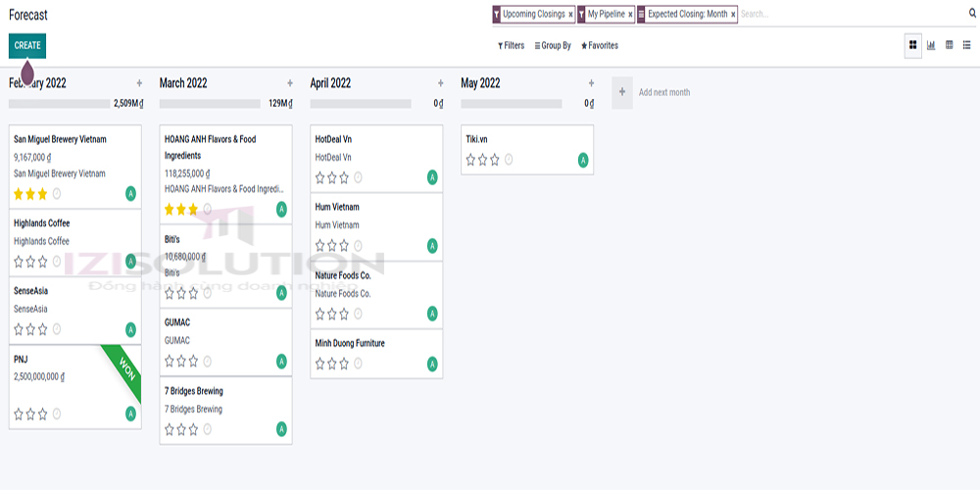The image size is (980, 490).
Task: Open activity clock on HotDeal Vn card
Action: click(x=358, y=177)
